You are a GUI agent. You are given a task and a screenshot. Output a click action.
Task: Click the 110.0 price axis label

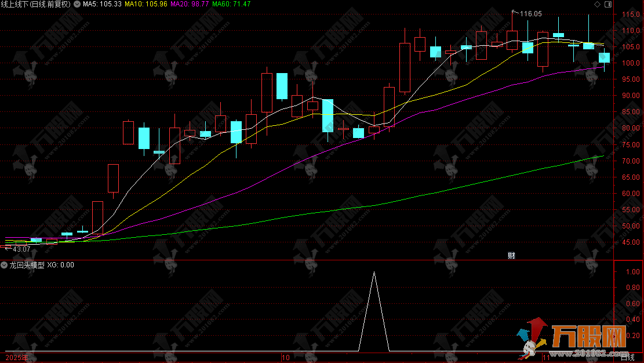(x=631, y=30)
